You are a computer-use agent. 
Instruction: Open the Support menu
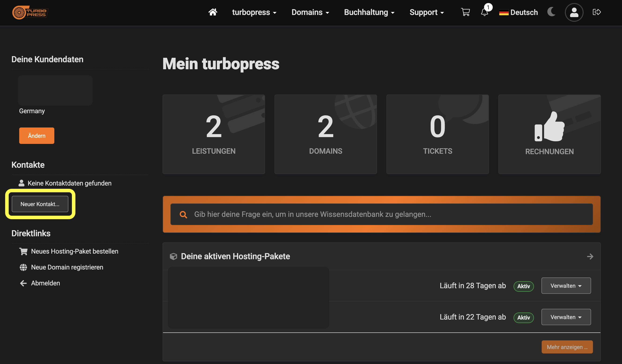426,12
